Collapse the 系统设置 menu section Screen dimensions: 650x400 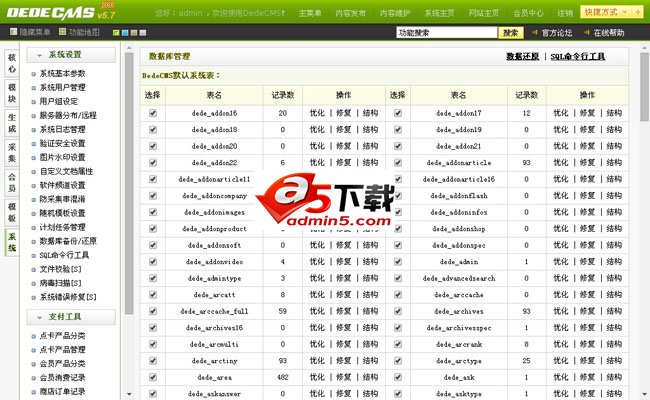point(71,55)
